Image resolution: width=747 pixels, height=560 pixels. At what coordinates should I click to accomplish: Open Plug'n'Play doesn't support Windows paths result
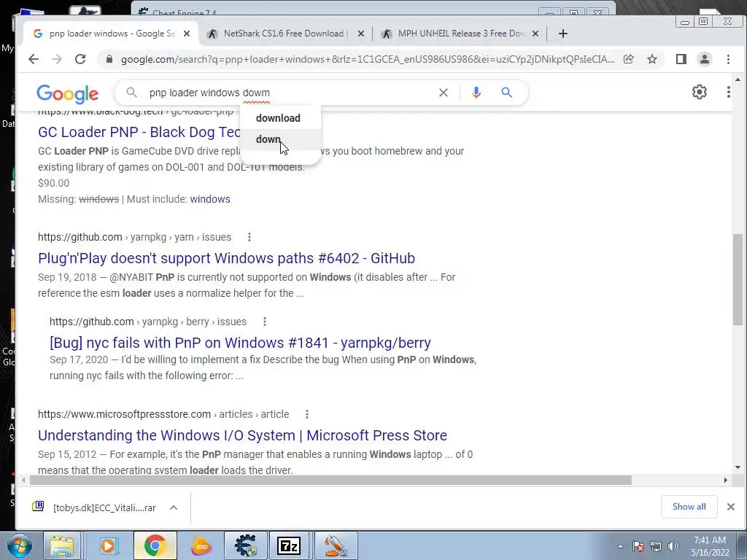coord(226,258)
